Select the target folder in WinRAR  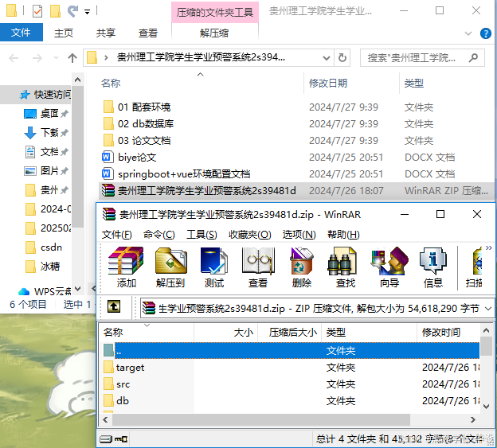coord(130,368)
